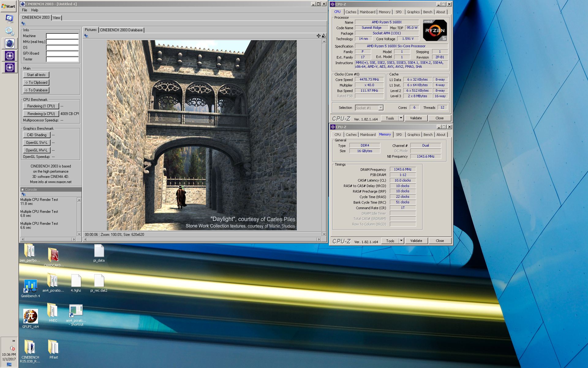Run the OpenGL HW-L test
The height and width of the screenshot is (368, 588).
coord(36,150)
